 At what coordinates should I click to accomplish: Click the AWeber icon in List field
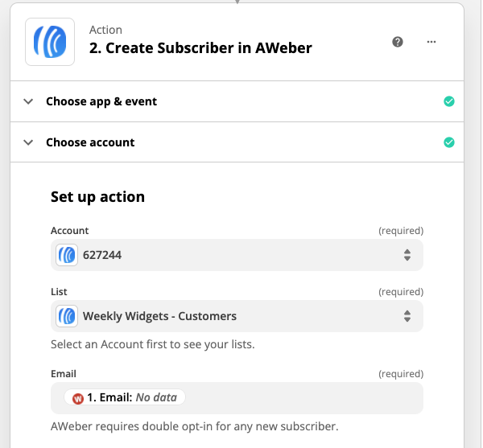67,316
